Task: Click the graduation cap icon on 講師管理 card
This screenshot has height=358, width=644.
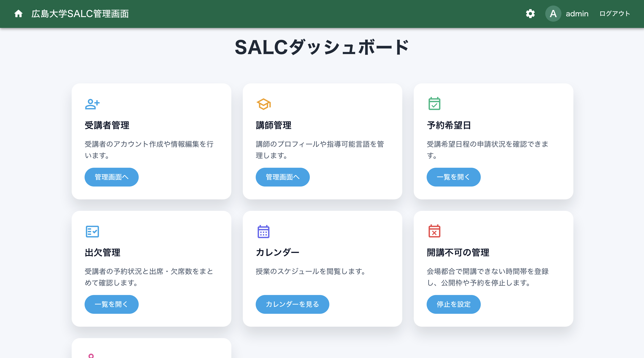Action: (264, 104)
